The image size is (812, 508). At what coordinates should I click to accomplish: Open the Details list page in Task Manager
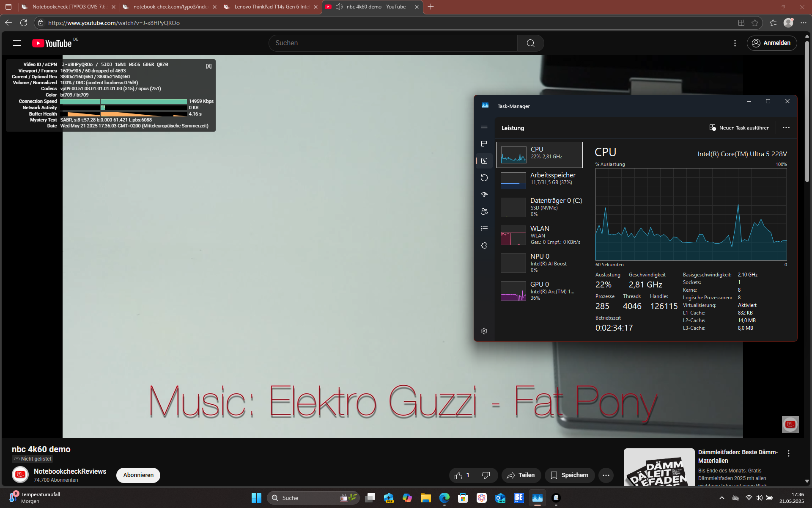(x=484, y=229)
